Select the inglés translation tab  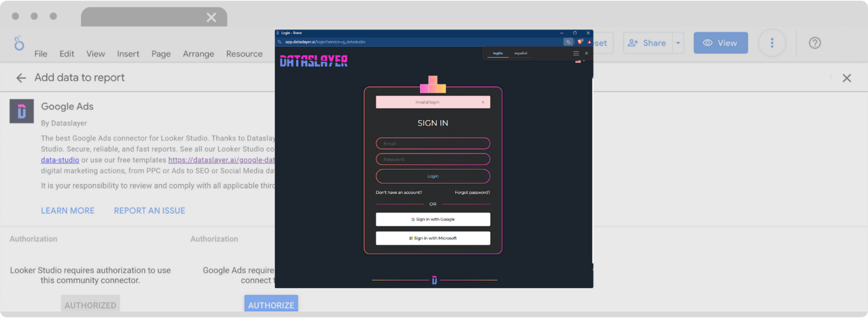point(498,53)
